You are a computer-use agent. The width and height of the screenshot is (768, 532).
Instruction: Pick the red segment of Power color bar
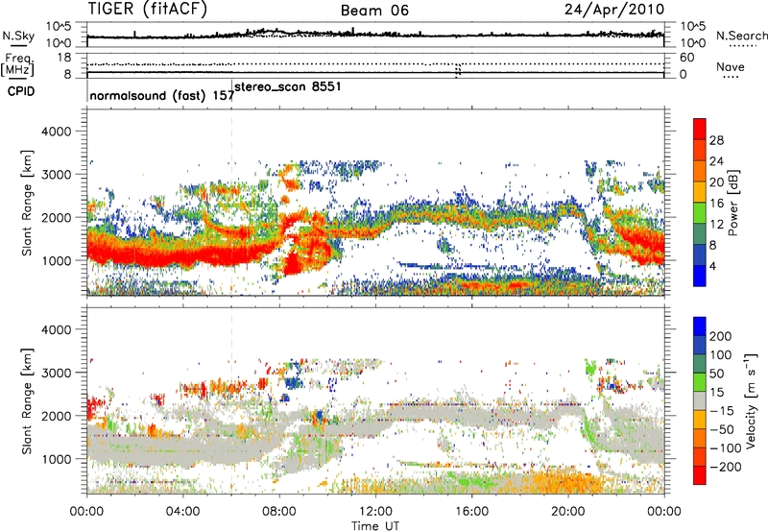pos(700,130)
